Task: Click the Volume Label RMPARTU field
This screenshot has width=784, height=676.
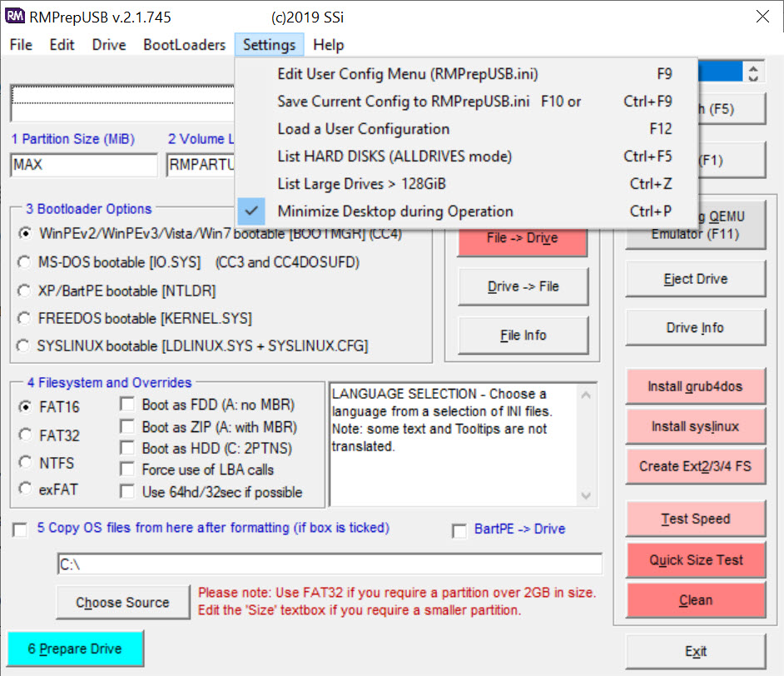Action: coord(201,165)
